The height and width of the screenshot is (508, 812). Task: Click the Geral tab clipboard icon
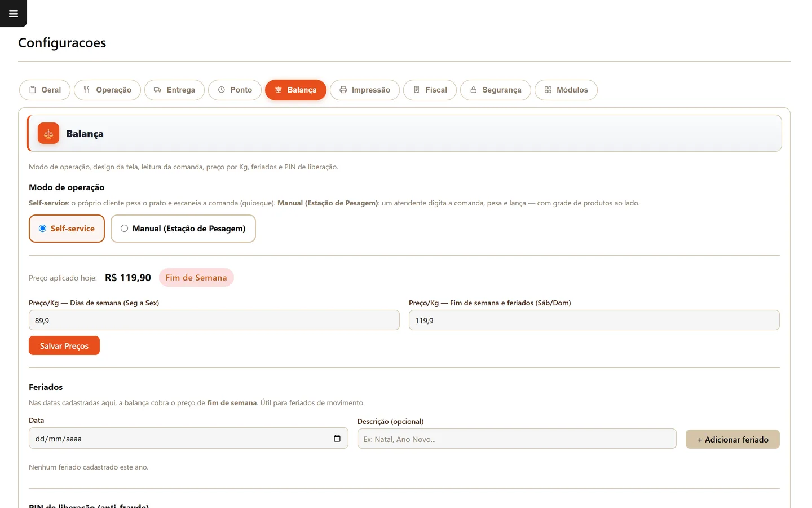(x=33, y=90)
